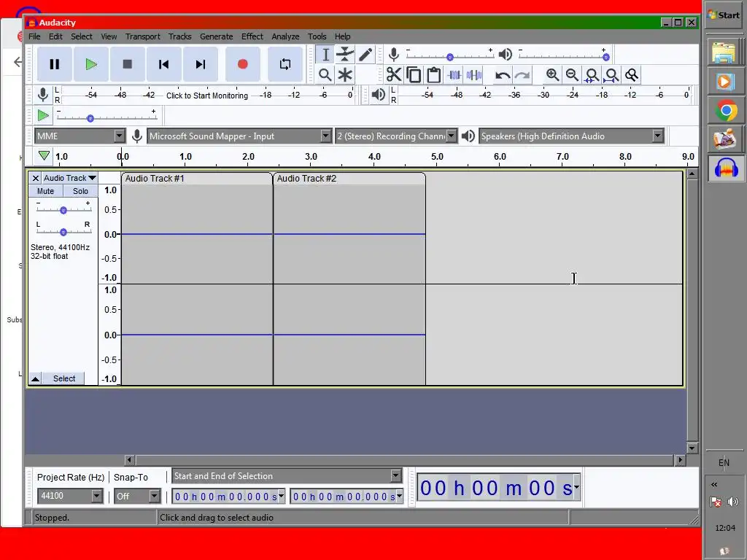This screenshot has width=747, height=560.
Task: Open Chrome from the taskbar
Action: coord(726,111)
